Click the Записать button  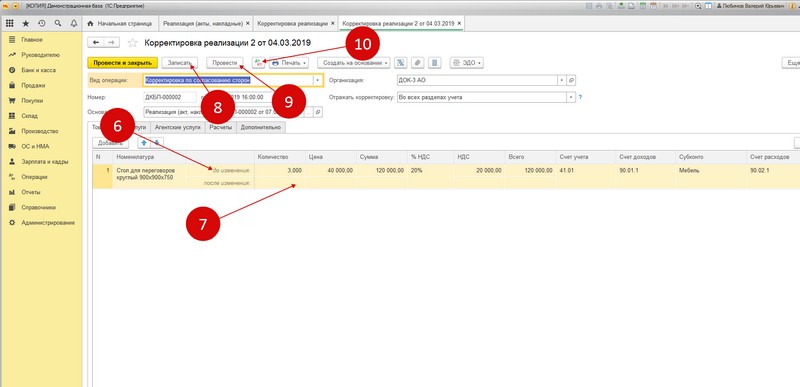pyautogui.click(x=180, y=63)
